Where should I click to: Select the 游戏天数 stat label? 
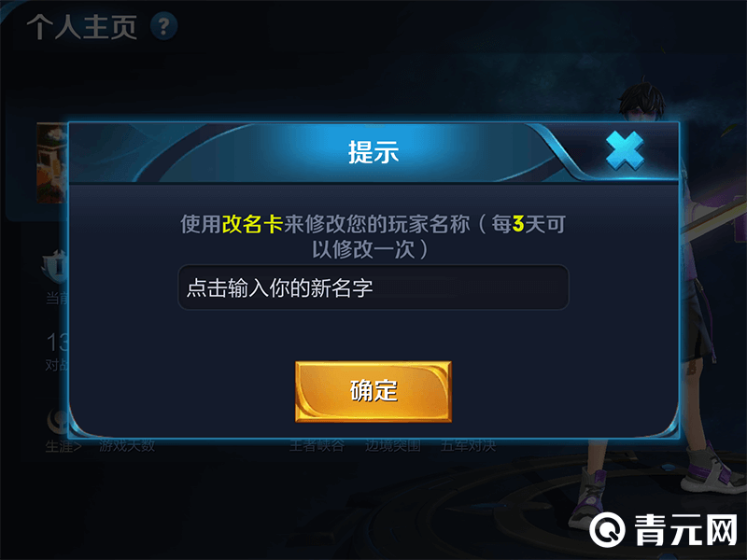pos(127,446)
